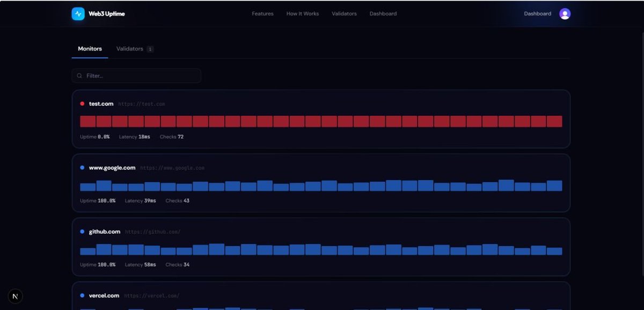
Task: Click the Next.js N badge icon
Action: point(15,296)
